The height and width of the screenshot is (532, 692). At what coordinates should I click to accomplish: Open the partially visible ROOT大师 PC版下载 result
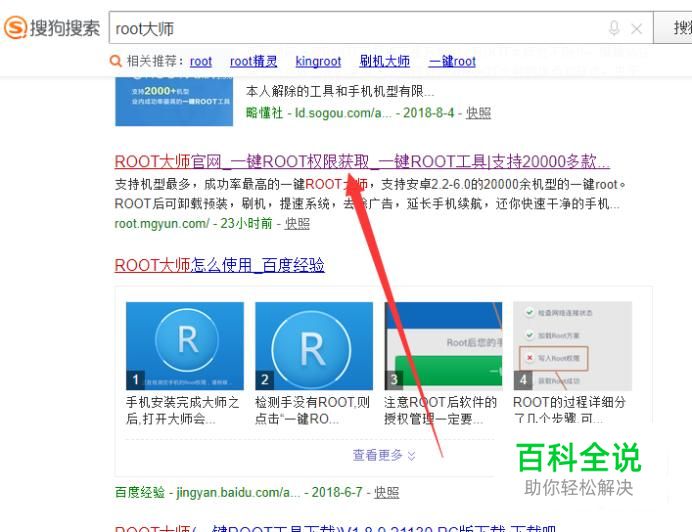pyautogui.click(x=335, y=528)
